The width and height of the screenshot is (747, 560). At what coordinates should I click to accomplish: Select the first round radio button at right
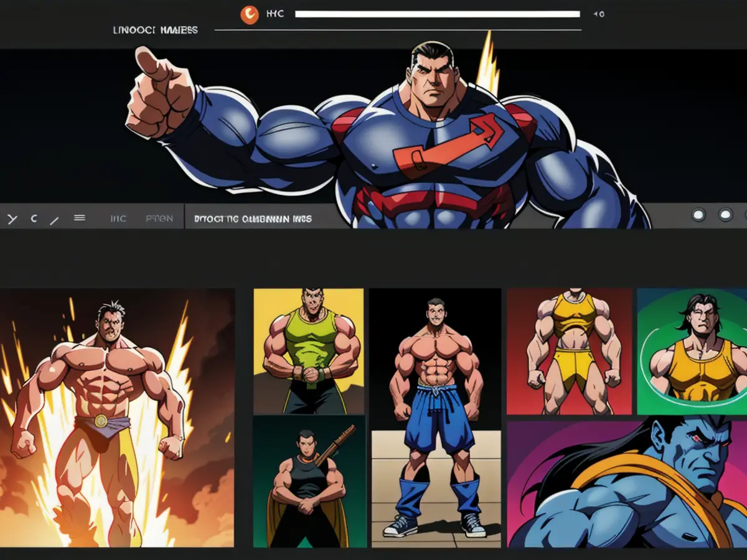699,215
